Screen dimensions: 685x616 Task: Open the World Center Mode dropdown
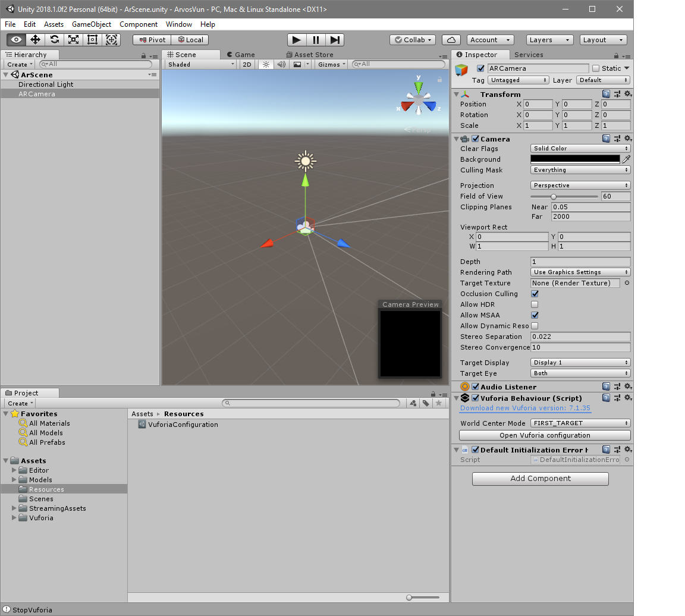point(580,423)
